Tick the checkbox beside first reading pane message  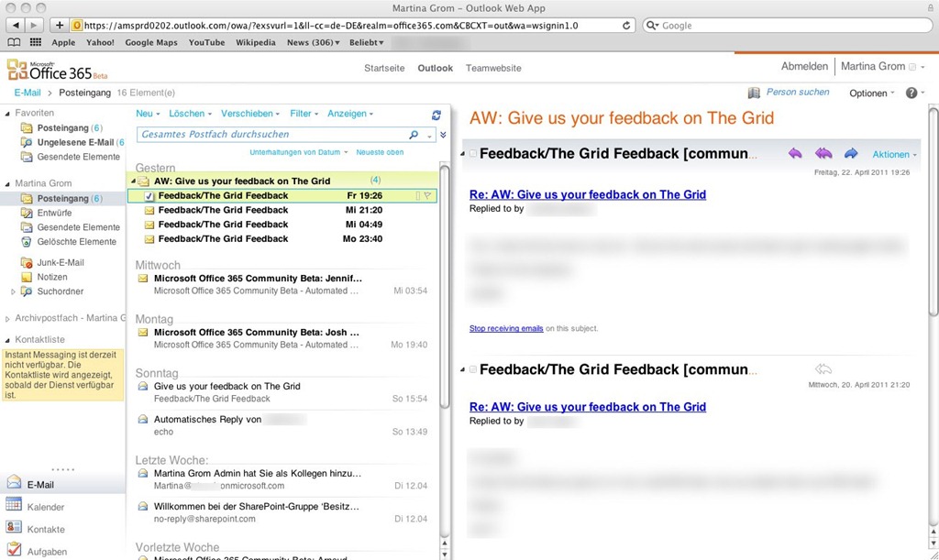click(x=473, y=154)
